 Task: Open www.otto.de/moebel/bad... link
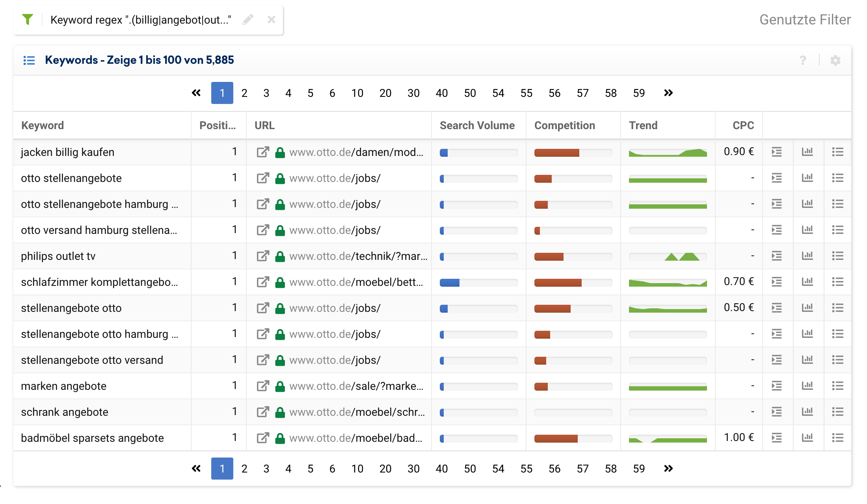355,438
